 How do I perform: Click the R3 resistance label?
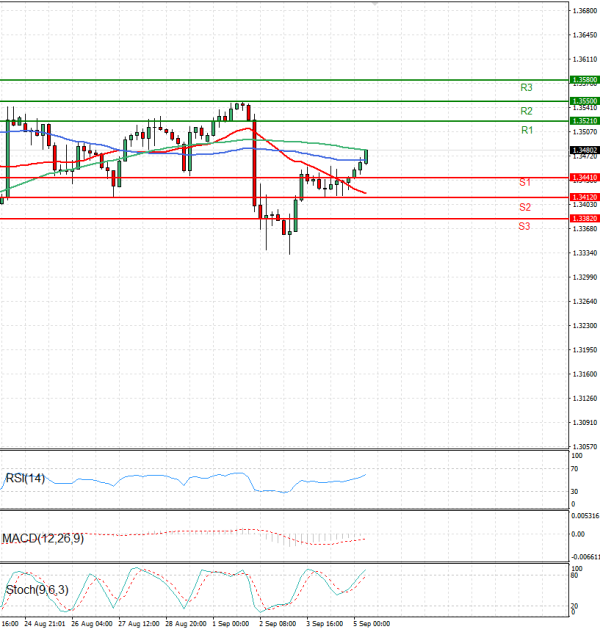coord(526,88)
